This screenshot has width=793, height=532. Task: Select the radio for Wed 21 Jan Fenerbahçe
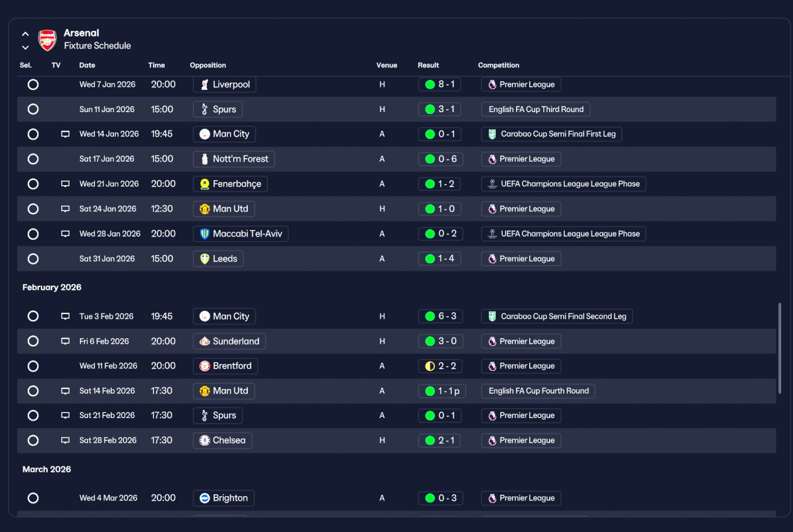click(x=33, y=184)
